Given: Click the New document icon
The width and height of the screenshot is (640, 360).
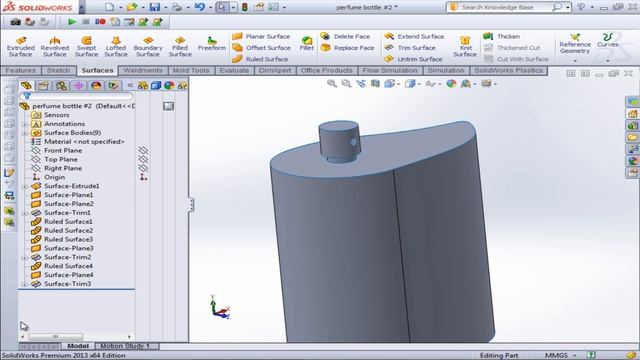Looking at the screenshot, I should [x=109, y=7].
